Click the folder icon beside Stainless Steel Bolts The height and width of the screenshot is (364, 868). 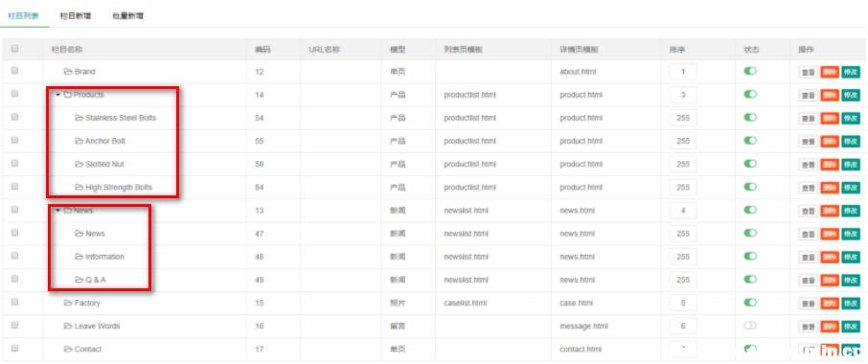80,118
